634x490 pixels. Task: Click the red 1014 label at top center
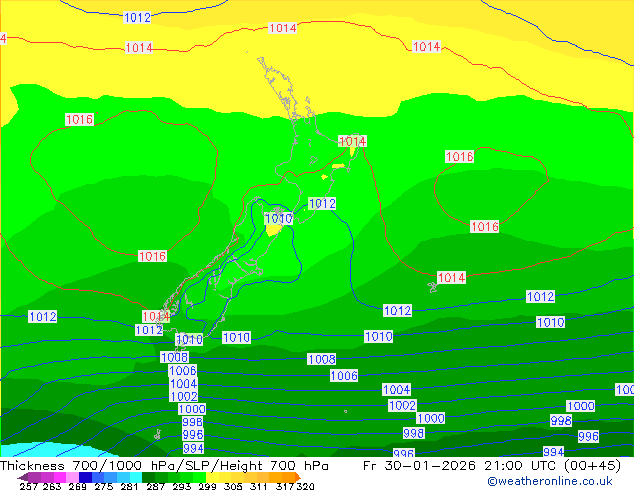283,28
